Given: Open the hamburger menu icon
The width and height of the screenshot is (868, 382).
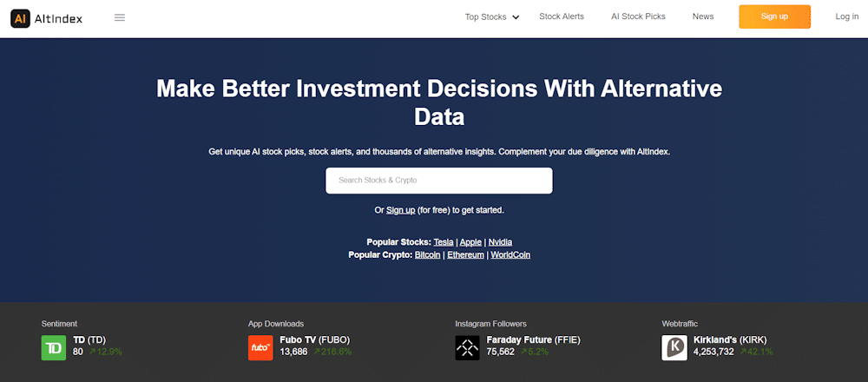Looking at the screenshot, I should point(120,17).
